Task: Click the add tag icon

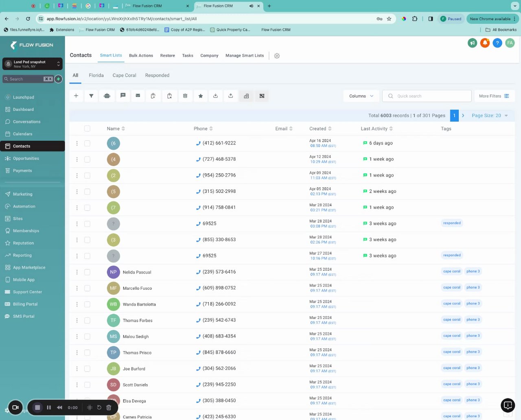Action: pos(153,96)
